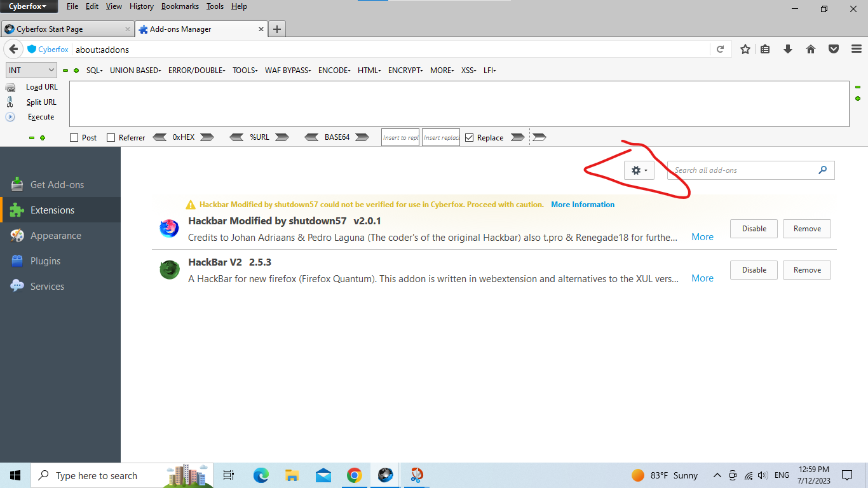Enable the Referrer checkbox
868x488 pixels.
point(111,137)
